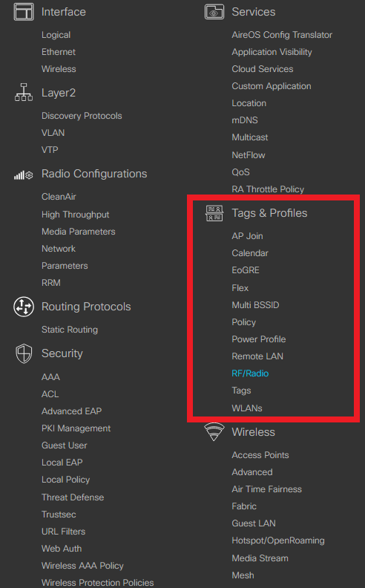The image size is (365, 588).
Task: Navigate to Access Points under Wireless
Action: pyautogui.click(x=260, y=455)
